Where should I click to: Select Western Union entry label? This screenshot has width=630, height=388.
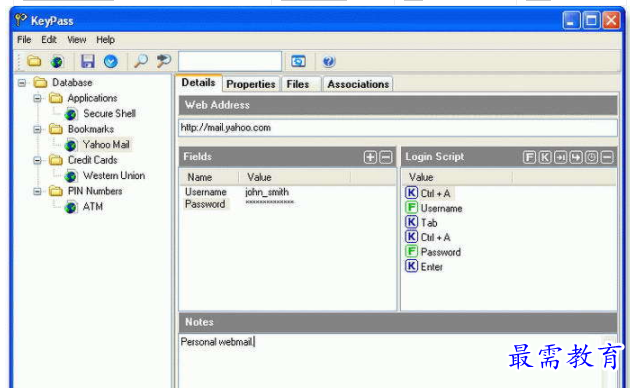point(114,176)
